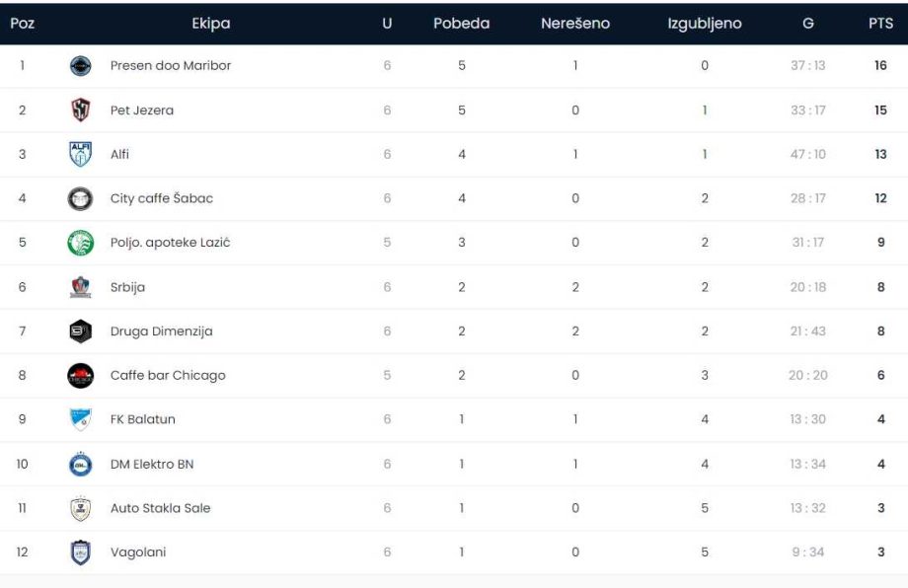The height and width of the screenshot is (588, 908).
Task: Click the Druga Dimenzija hexagon logo
Action: point(81,331)
